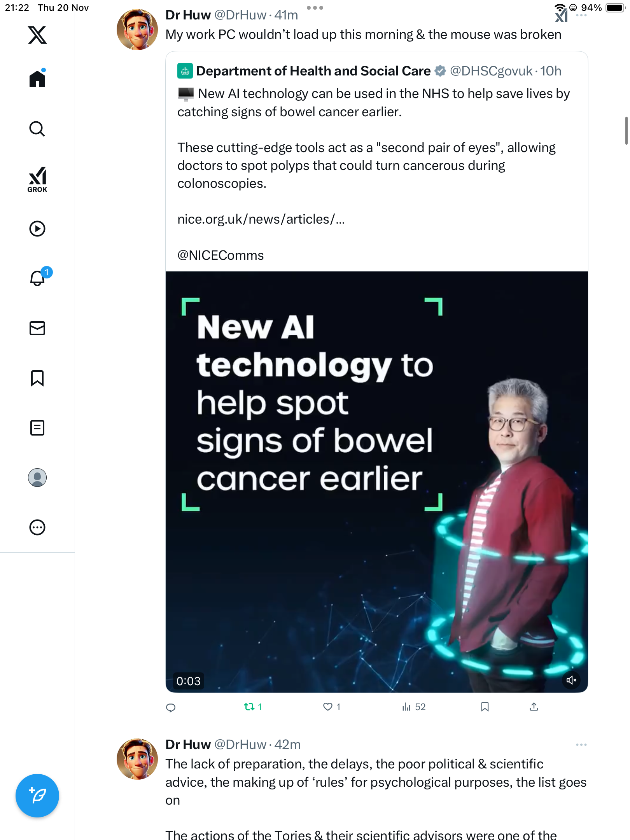630x840 pixels.
Task: Toggle bookmark on the Dr Huw post
Action: [485, 707]
